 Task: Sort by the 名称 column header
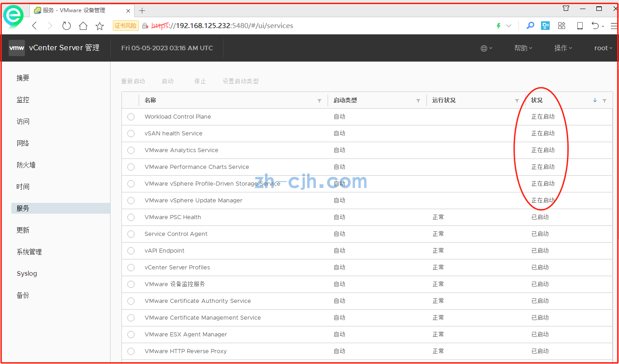150,101
